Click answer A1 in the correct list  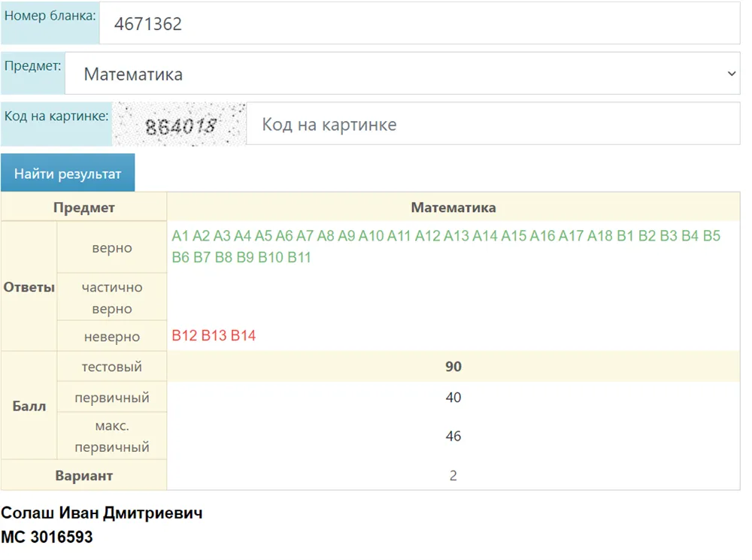point(180,236)
